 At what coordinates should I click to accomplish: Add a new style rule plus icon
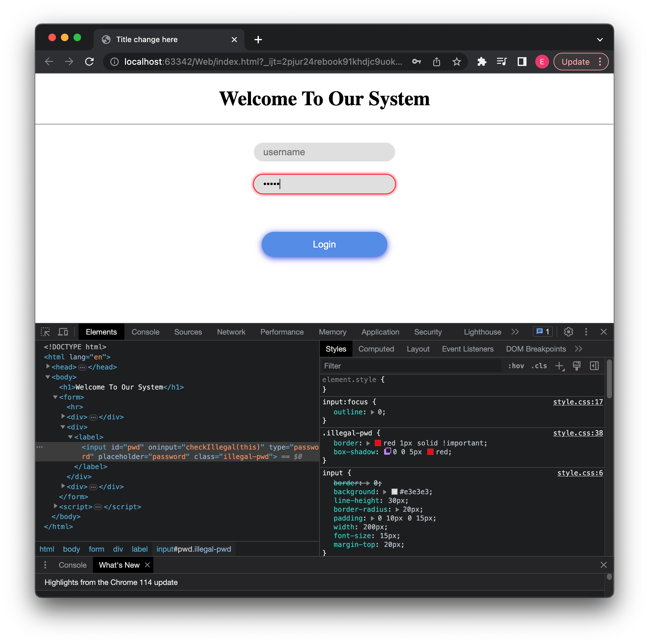point(560,366)
